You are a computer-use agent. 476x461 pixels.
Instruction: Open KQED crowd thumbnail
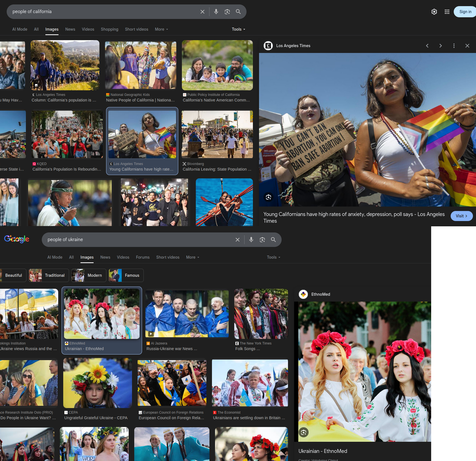[67, 134]
